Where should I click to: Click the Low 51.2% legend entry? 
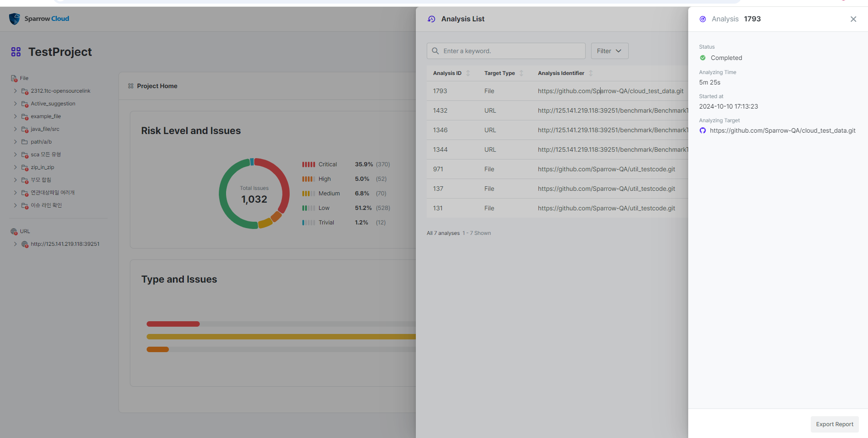pos(346,208)
